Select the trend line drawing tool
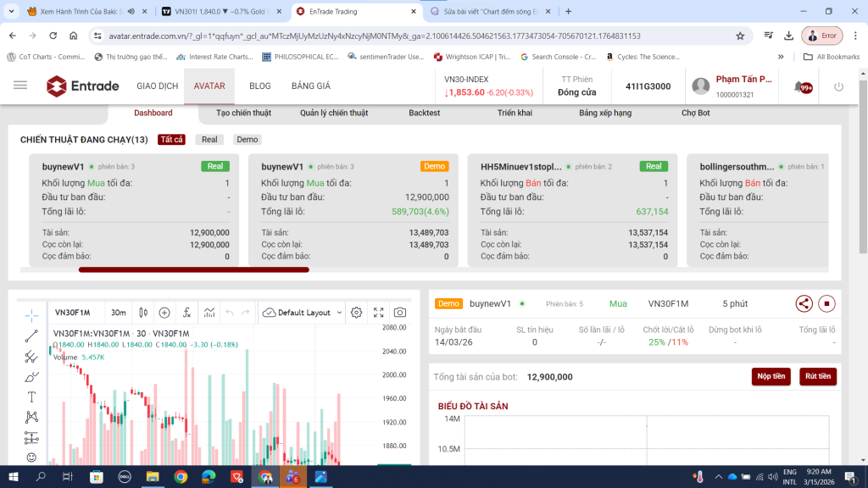Screen dimensions: 868x488 coord(31,336)
